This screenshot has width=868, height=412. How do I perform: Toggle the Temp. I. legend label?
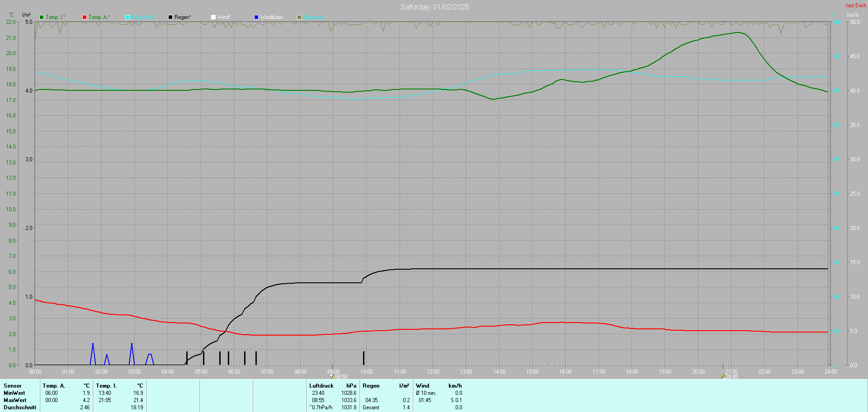56,17
